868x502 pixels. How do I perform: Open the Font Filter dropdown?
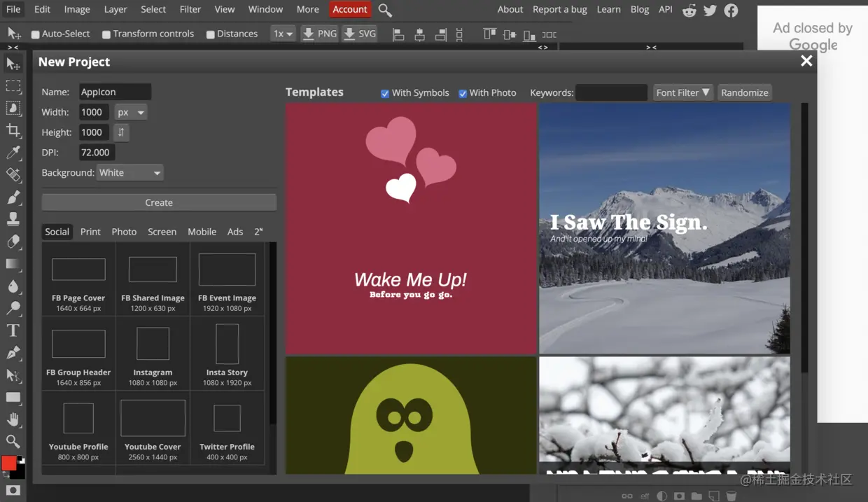click(x=682, y=92)
